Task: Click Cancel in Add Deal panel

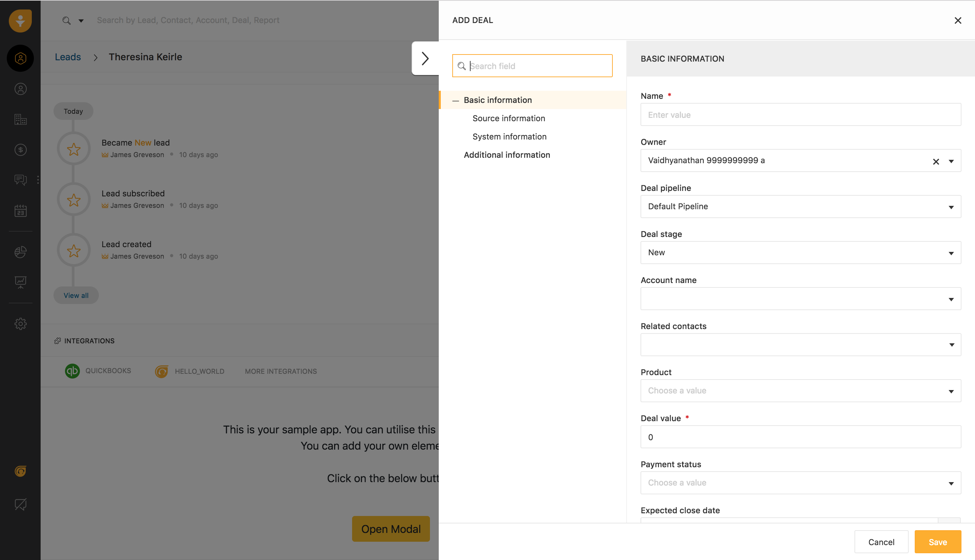Action: [881, 542]
